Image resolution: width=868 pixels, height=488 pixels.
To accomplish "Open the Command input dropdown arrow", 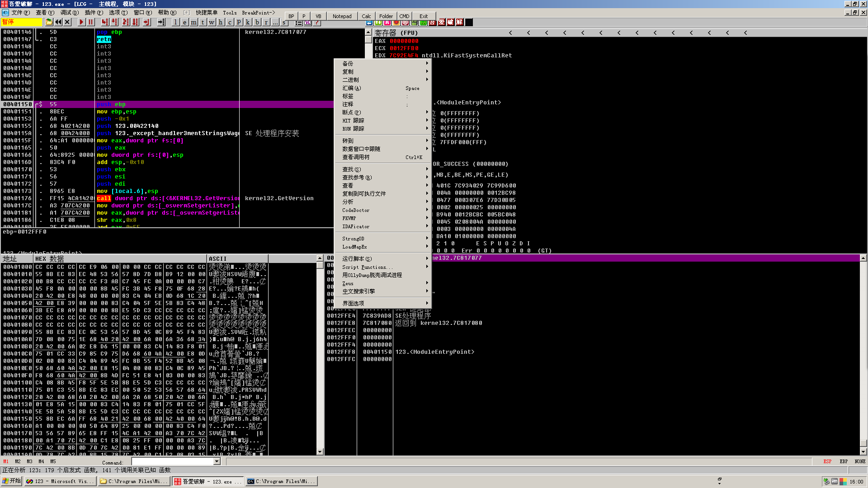I will 217,461.
